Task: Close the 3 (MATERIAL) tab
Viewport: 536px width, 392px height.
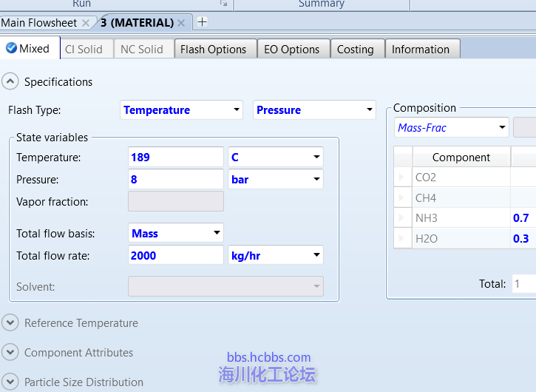Action: click(x=181, y=23)
